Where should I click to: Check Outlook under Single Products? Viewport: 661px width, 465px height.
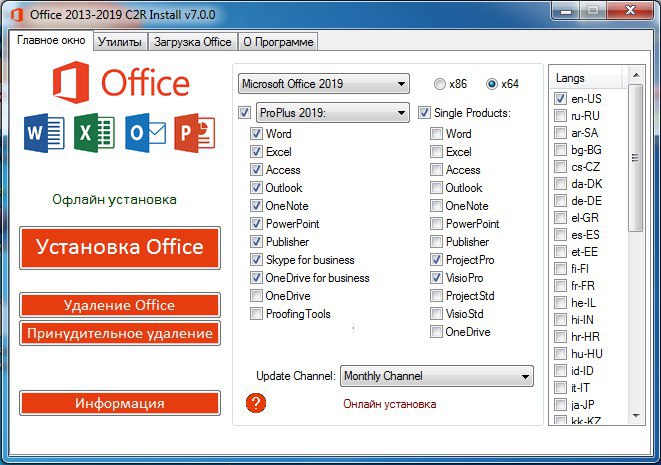point(436,188)
